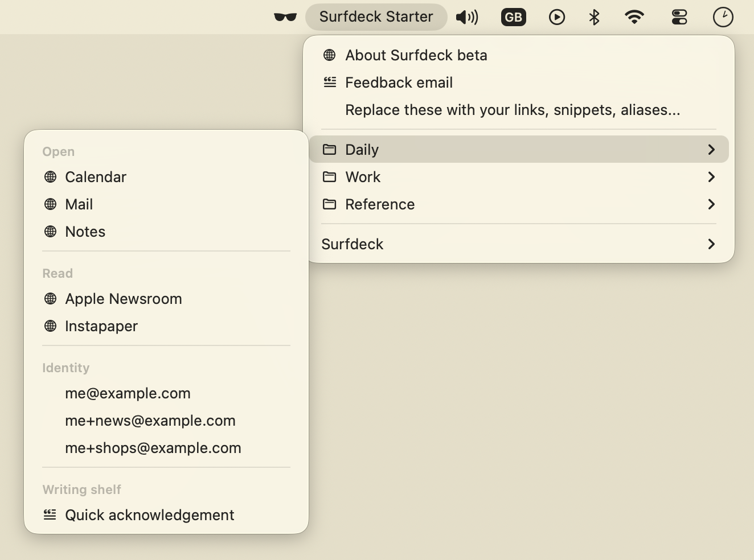Open the Surfdeck submenu item
Screen dimensions: 754x560
point(519,244)
